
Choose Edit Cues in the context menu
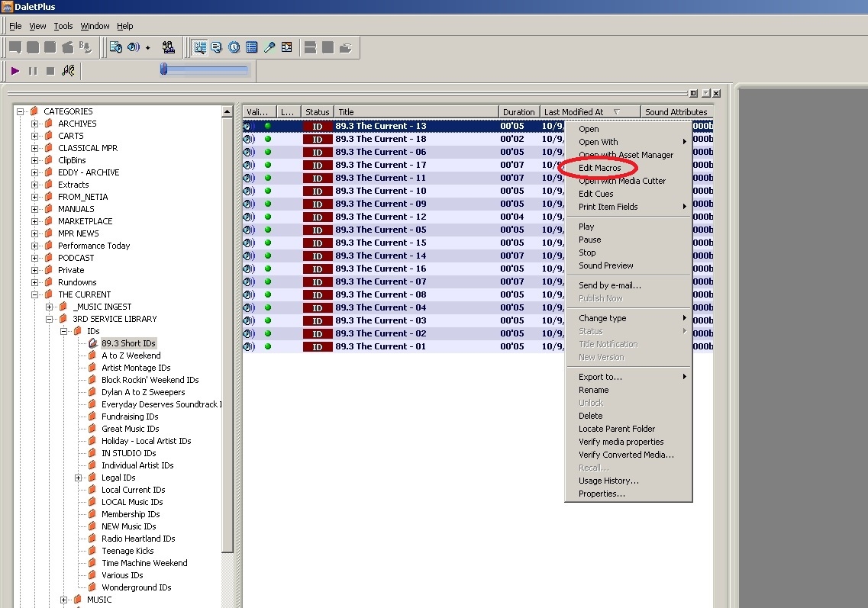point(595,194)
